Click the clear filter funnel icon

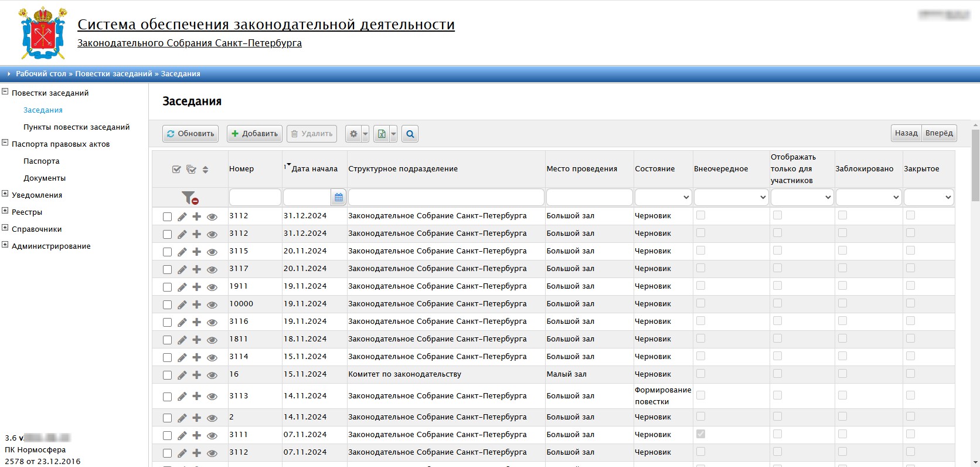(189, 198)
